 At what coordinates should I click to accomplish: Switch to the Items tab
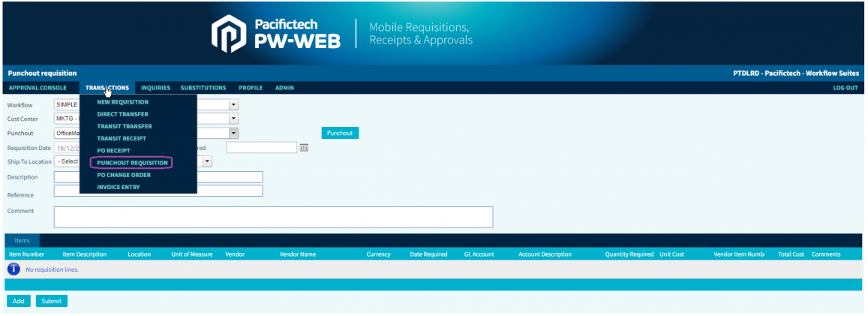(23, 241)
